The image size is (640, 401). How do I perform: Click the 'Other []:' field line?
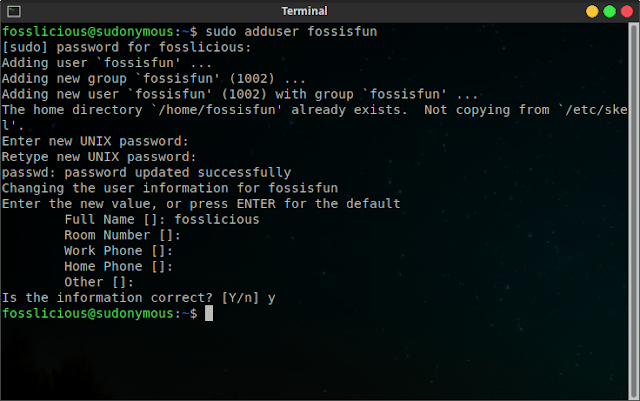(x=99, y=282)
